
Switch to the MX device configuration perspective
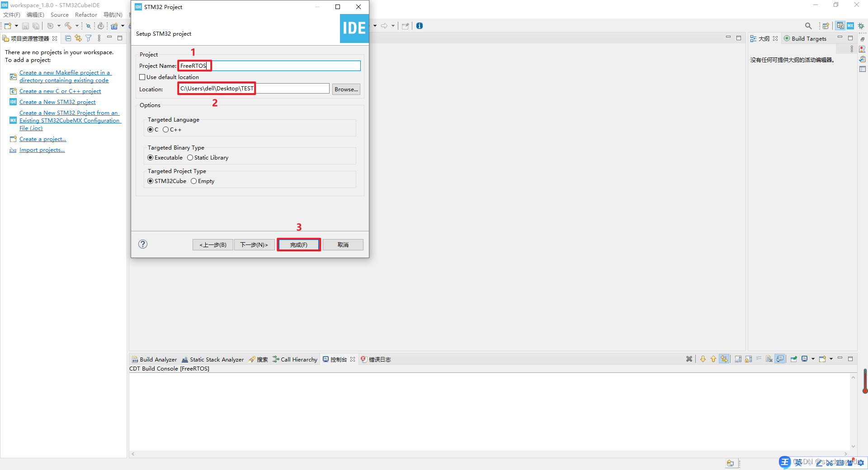click(850, 26)
